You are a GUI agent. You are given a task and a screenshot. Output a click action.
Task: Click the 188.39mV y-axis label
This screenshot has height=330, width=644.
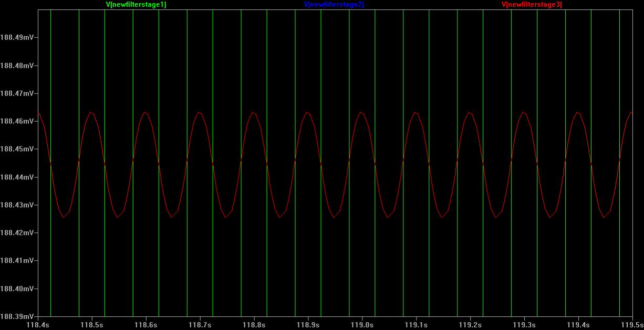(17, 316)
